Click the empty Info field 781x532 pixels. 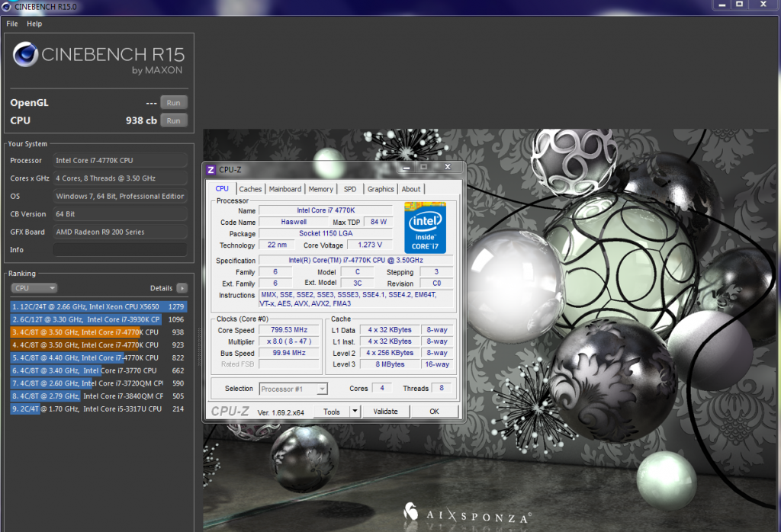click(x=120, y=250)
